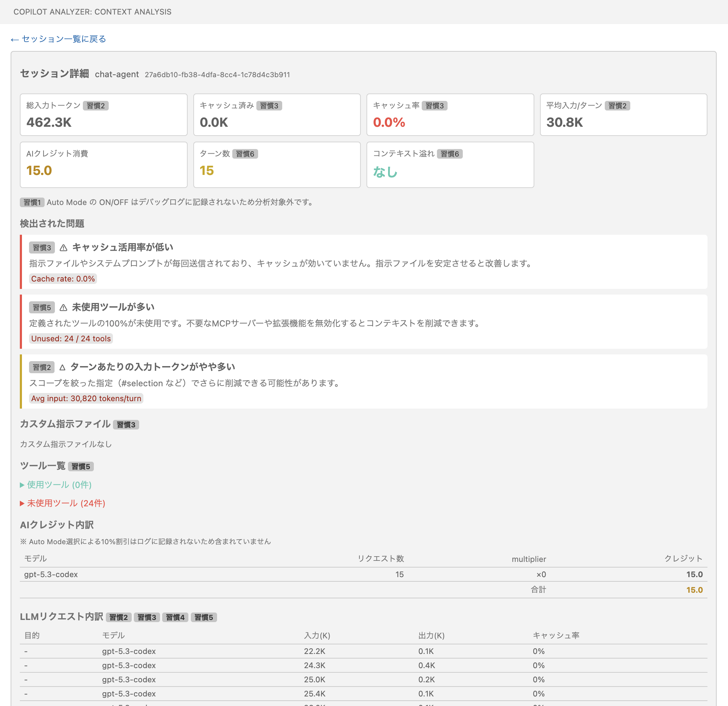Click gpt-5.3-codex in the credit breakdown table

pyautogui.click(x=51, y=575)
